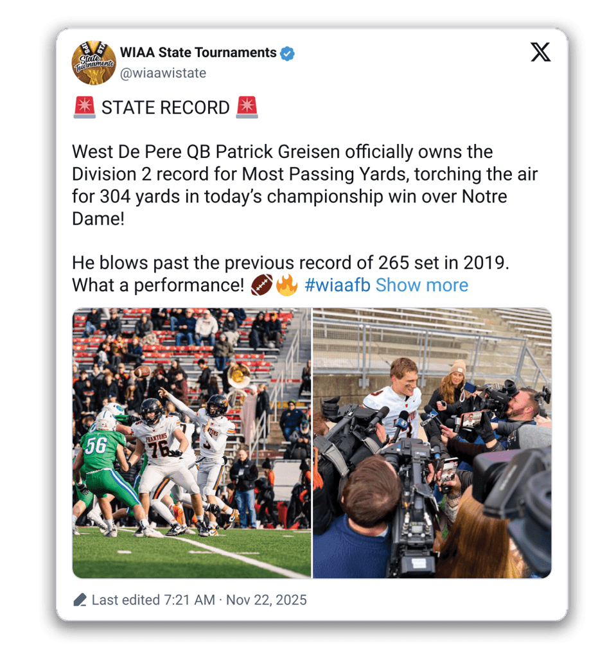616x672 pixels.
Task: Click the first red siren emoji
Action: (84, 107)
